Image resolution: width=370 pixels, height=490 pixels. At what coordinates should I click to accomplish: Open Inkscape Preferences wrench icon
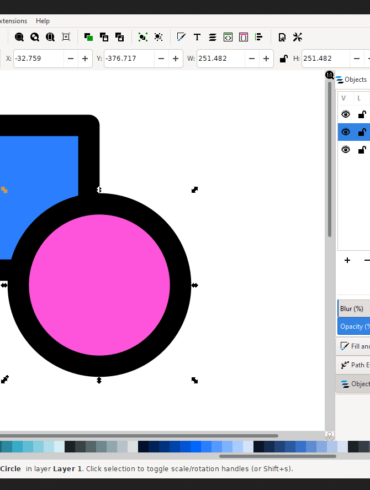pyautogui.click(x=297, y=37)
